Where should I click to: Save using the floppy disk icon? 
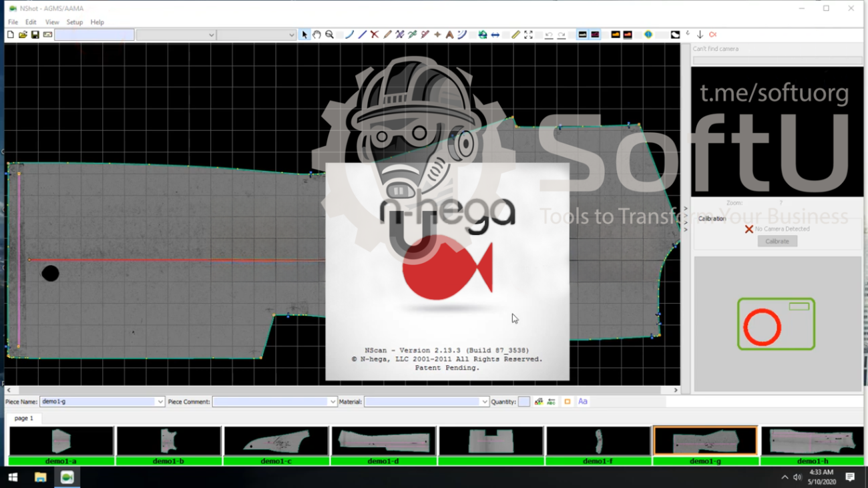click(x=35, y=35)
